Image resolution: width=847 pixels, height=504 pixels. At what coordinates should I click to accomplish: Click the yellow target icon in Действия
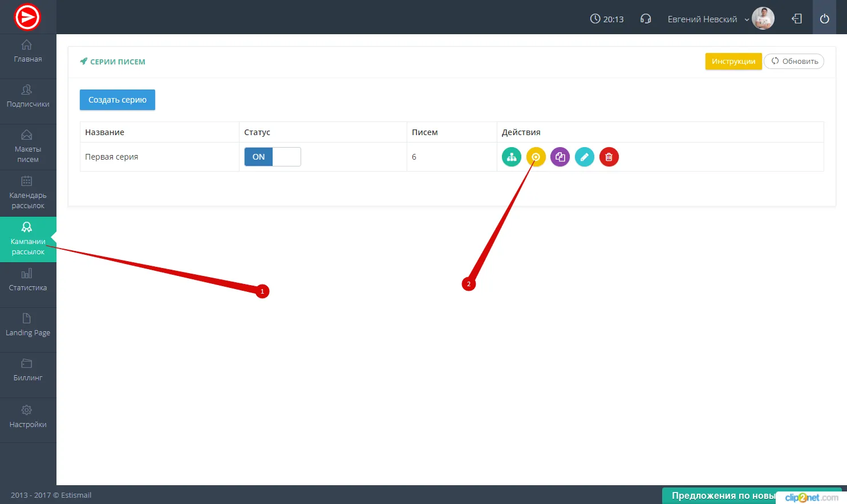tap(536, 157)
